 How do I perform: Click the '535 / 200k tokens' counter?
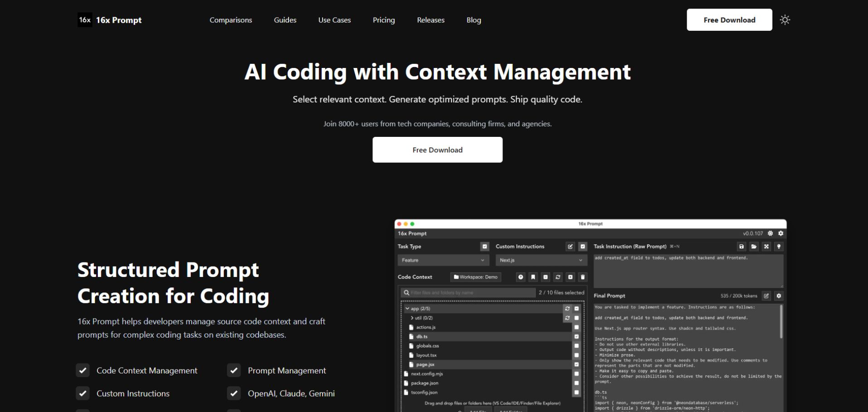739,296
